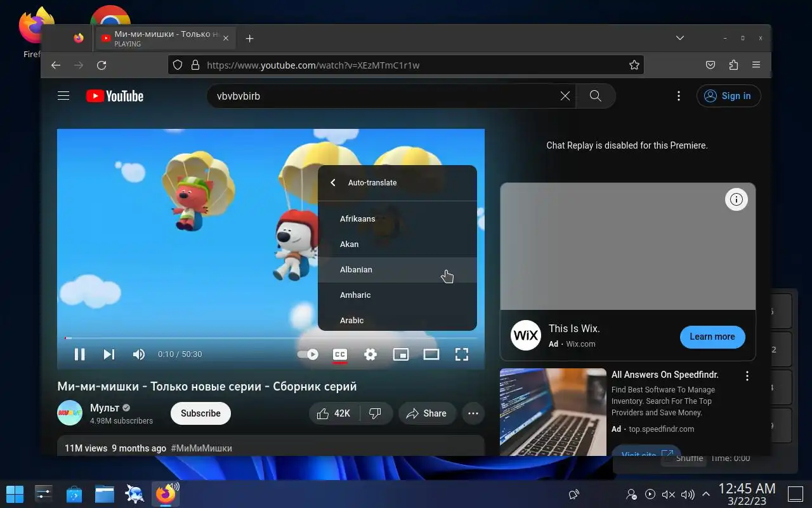The height and width of the screenshot is (508, 812).
Task: Open volume control in system tray
Action: tap(687, 494)
